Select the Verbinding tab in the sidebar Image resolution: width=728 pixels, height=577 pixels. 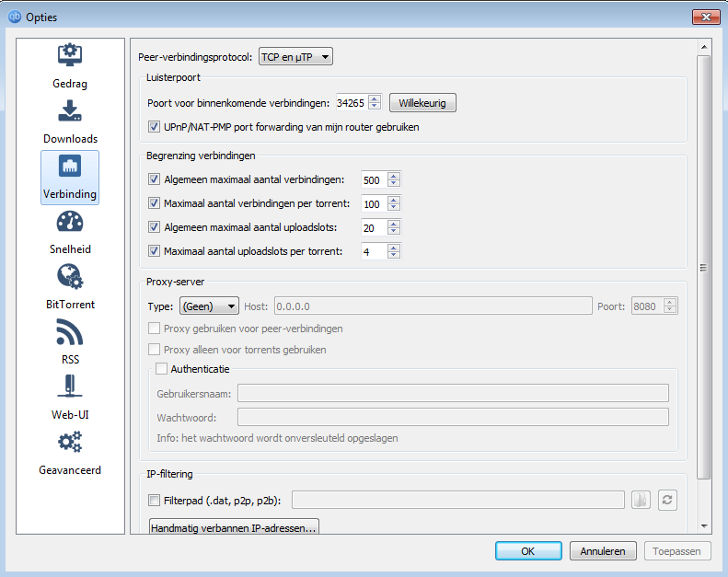70,177
